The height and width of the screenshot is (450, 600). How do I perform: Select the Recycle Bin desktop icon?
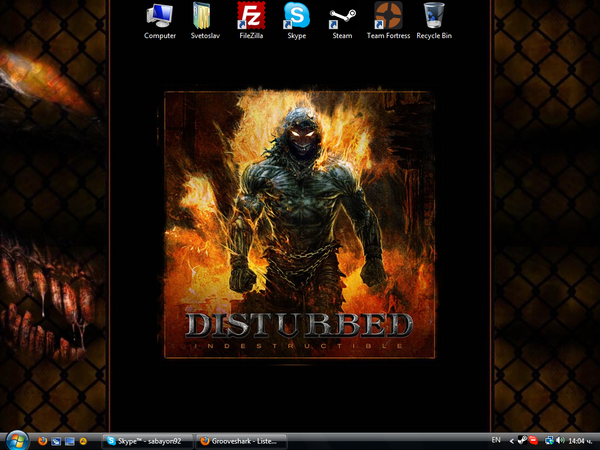click(434, 21)
